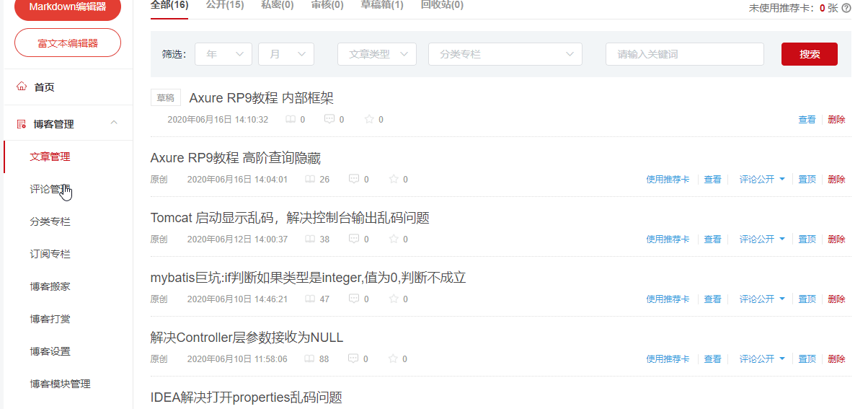868x409 pixels.
Task: Open article title IDEA解决打开properties乱码问题
Action: (247, 397)
